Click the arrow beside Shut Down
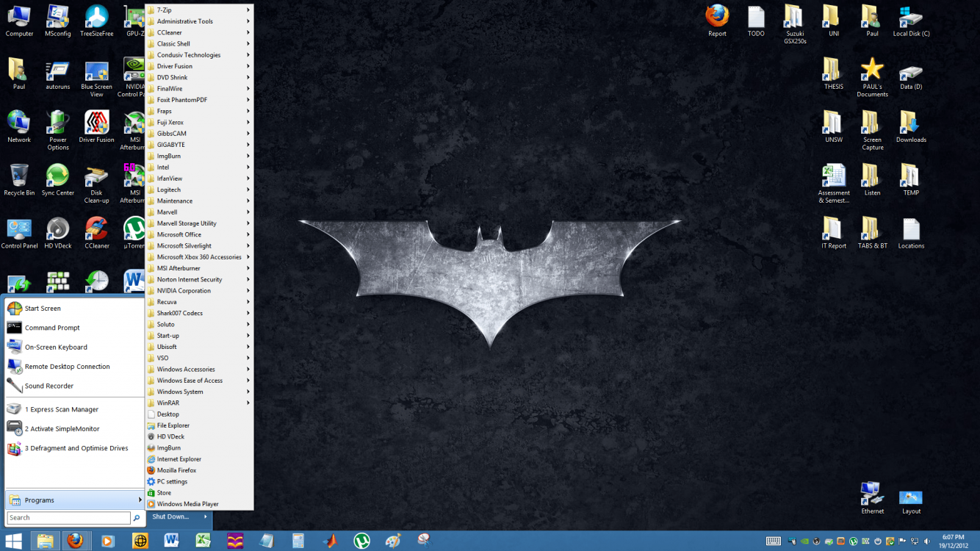The width and height of the screenshot is (980, 551). pyautogui.click(x=205, y=516)
